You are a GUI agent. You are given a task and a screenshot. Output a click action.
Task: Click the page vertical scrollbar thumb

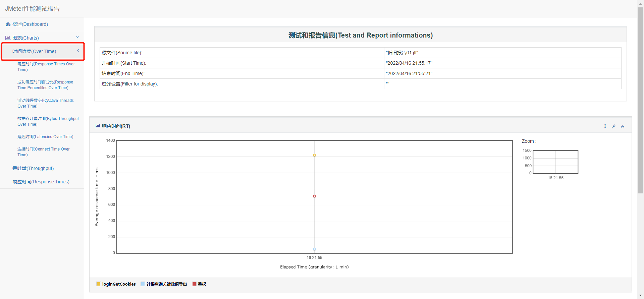(640, 100)
